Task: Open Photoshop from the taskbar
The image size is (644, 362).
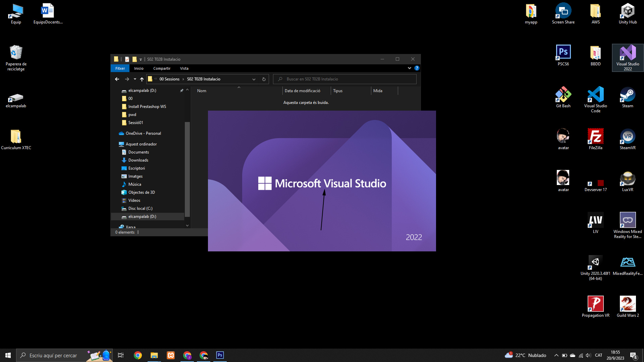Action: tap(220, 355)
